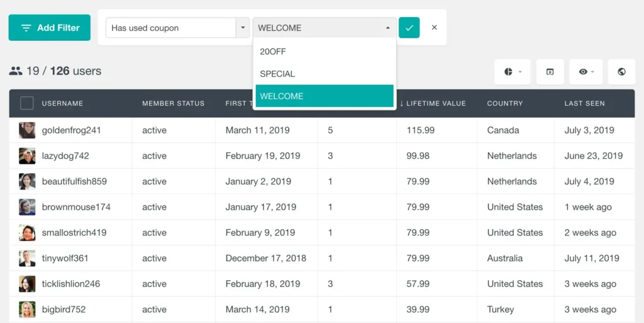Remove the filter using the X icon
644x323 pixels.
point(434,28)
